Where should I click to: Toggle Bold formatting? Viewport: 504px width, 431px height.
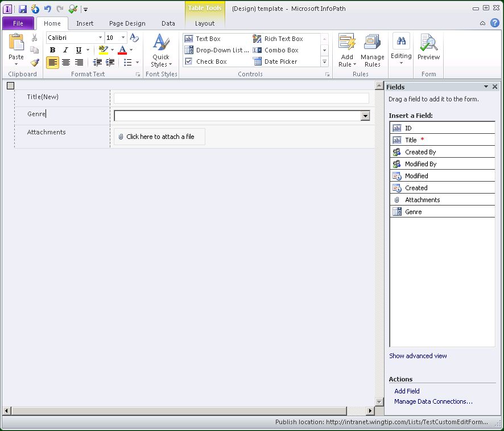point(53,50)
